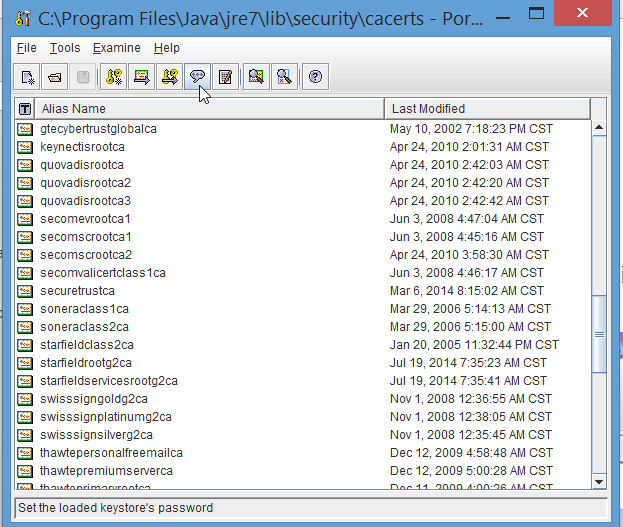The image size is (623, 527).
Task: Click the certificate icon beside quovadisrootca2
Action: coord(25,183)
